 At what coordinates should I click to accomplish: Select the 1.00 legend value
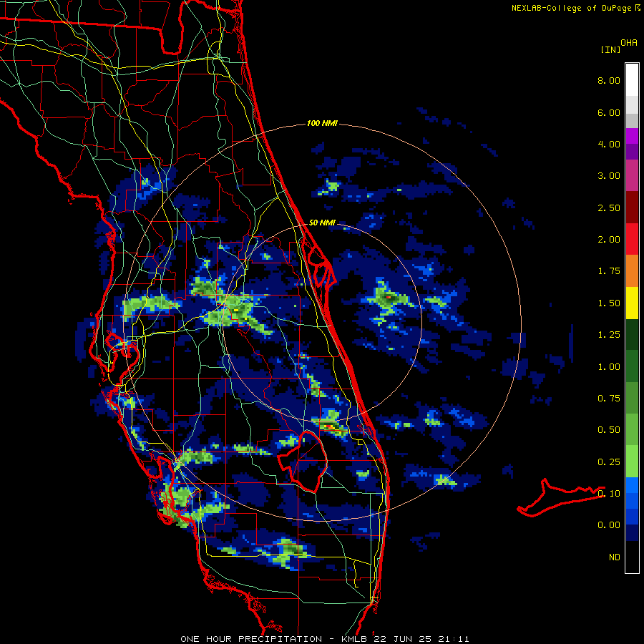click(x=609, y=367)
